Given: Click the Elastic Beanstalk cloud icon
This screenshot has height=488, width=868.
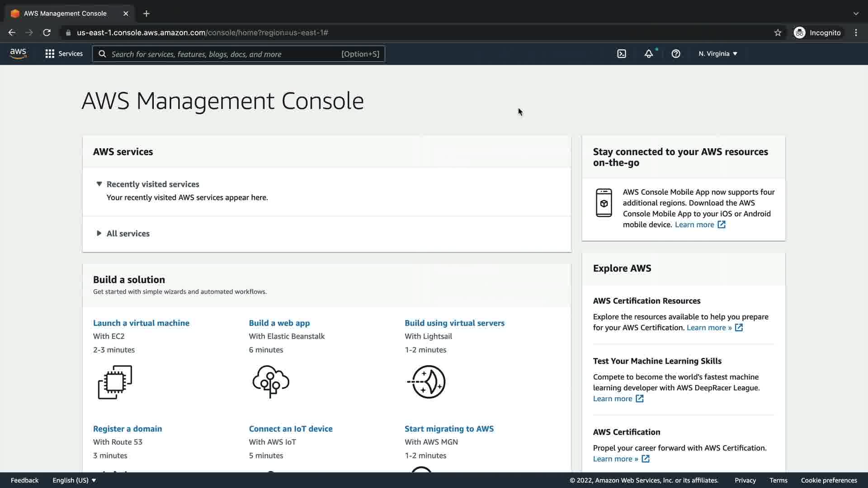Looking at the screenshot, I should pyautogui.click(x=271, y=382).
